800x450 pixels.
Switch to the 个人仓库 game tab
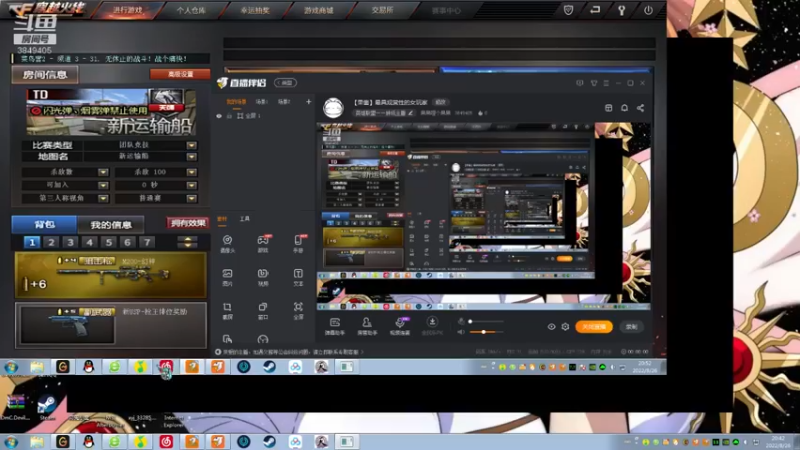click(x=191, y=10)
